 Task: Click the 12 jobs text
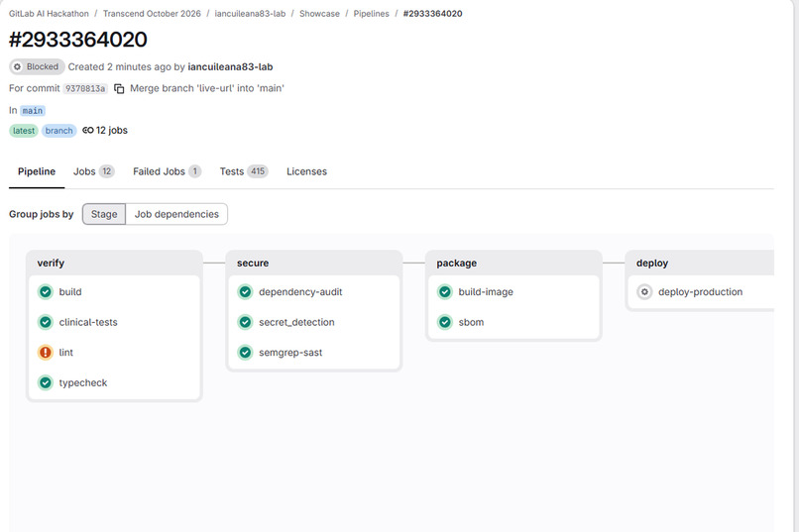click(x=112, y=131)
